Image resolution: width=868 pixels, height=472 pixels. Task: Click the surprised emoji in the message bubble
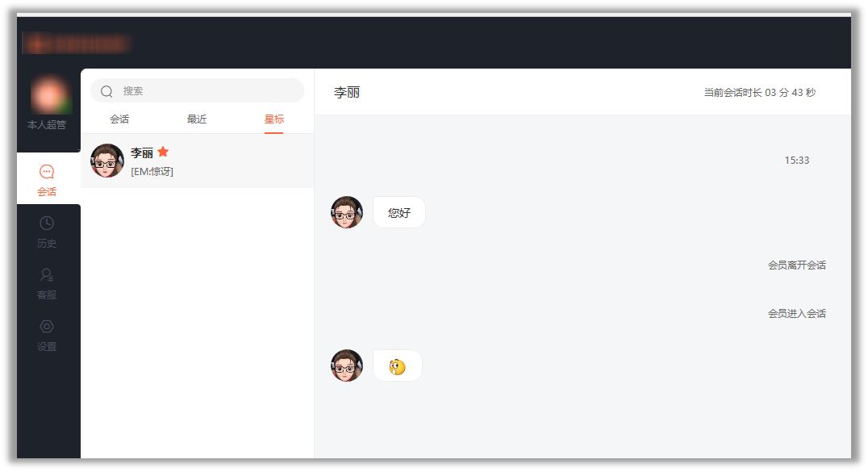[x=397, y=367]
